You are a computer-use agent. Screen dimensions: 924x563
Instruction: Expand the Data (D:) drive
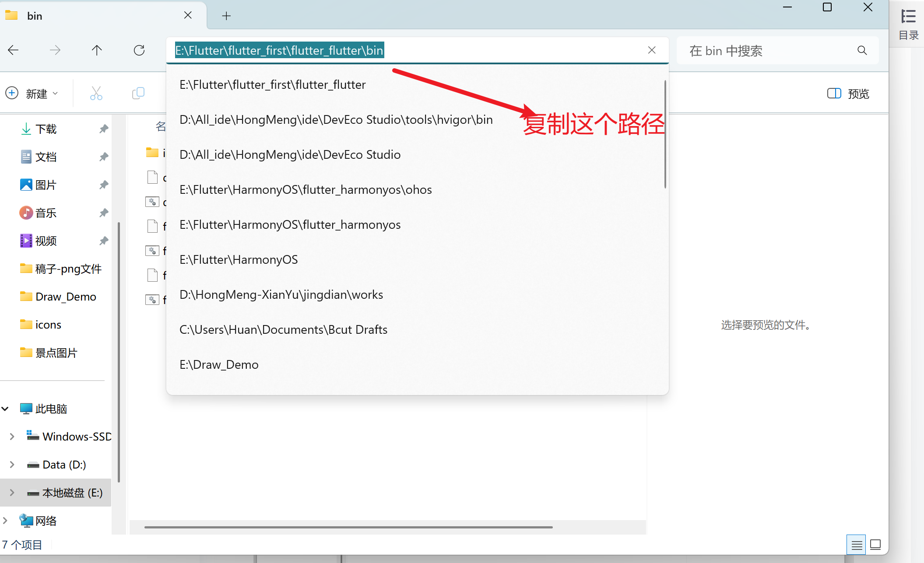coord(12,465)
